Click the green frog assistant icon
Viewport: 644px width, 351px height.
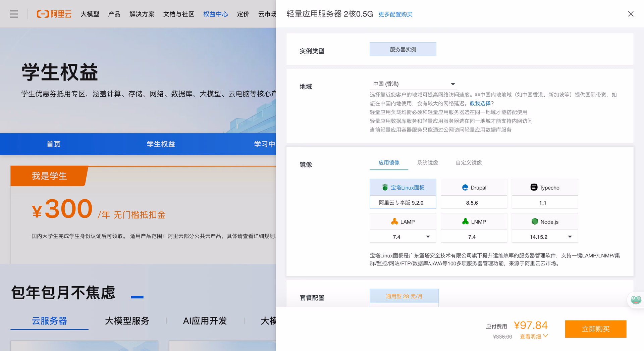coord(636,300)
